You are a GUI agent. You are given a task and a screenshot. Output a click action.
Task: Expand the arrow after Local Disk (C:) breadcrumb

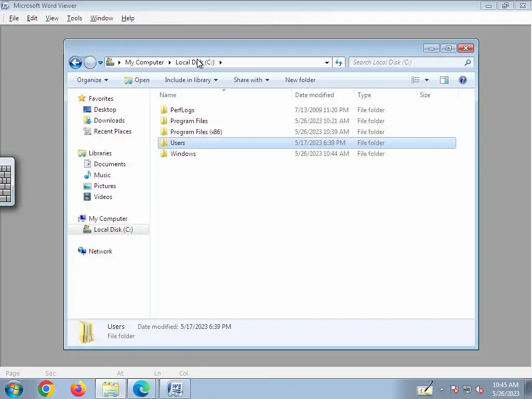click(x=220, y=62)
